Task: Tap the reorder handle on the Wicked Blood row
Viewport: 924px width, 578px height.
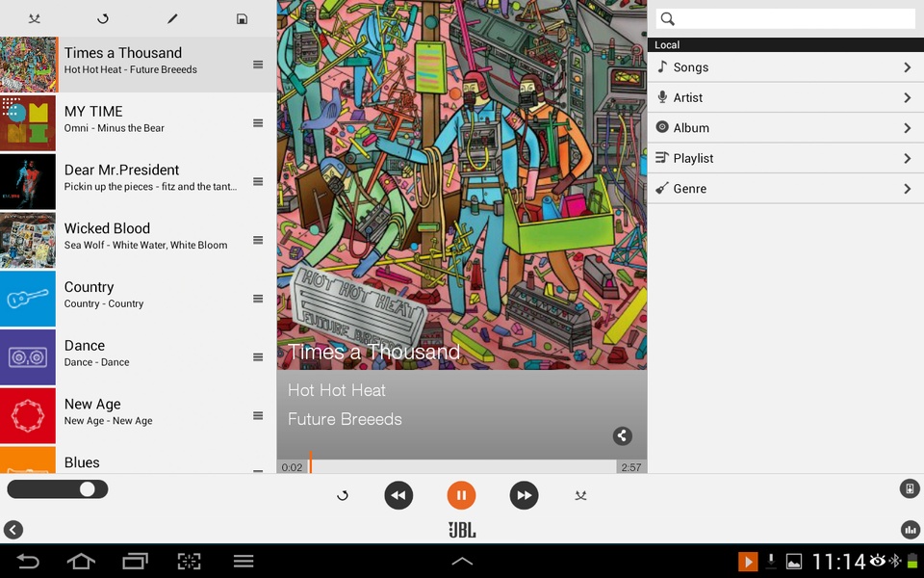Action: click(258, 240)
